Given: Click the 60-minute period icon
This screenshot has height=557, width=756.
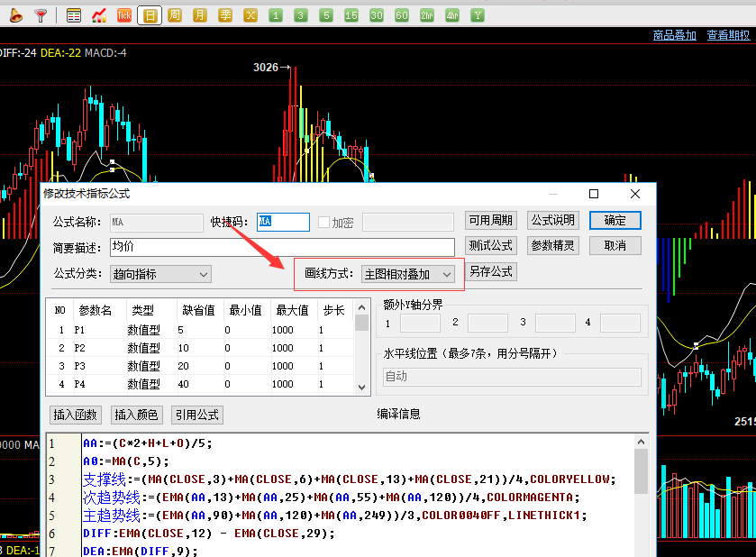Looking at the screenshot, I should 402,14.
